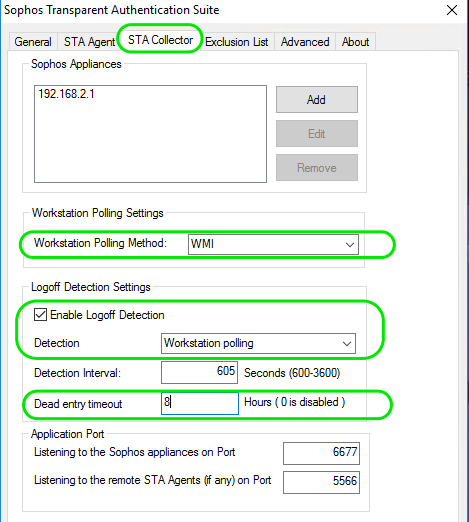
Task: Open the STA Agent tab
Action: (89, 42)
